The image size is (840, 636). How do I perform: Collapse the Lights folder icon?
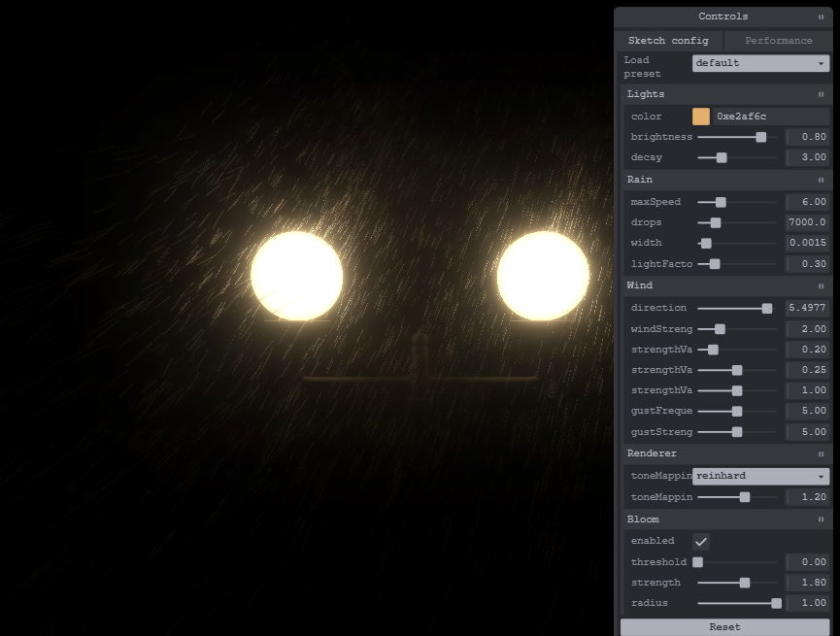pyautogui.click(x=821, y=94)
